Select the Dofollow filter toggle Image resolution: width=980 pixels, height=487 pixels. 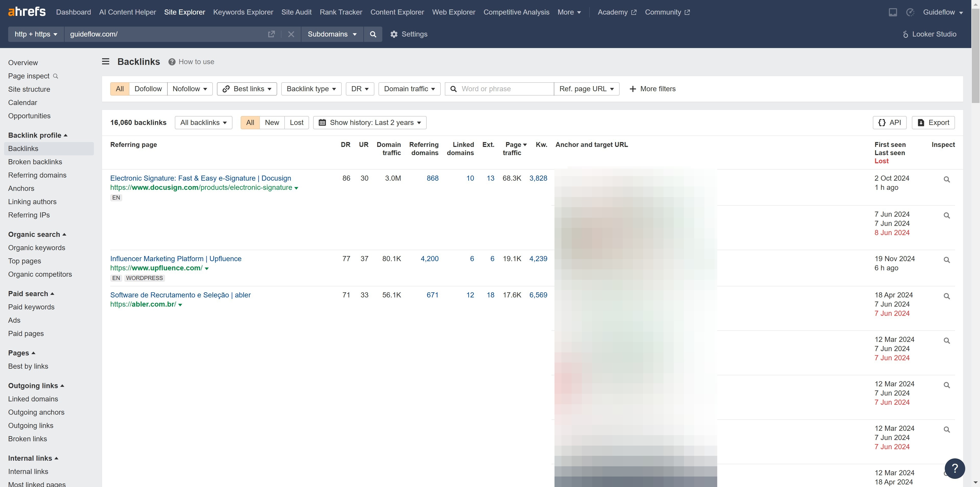pos(148,89)
